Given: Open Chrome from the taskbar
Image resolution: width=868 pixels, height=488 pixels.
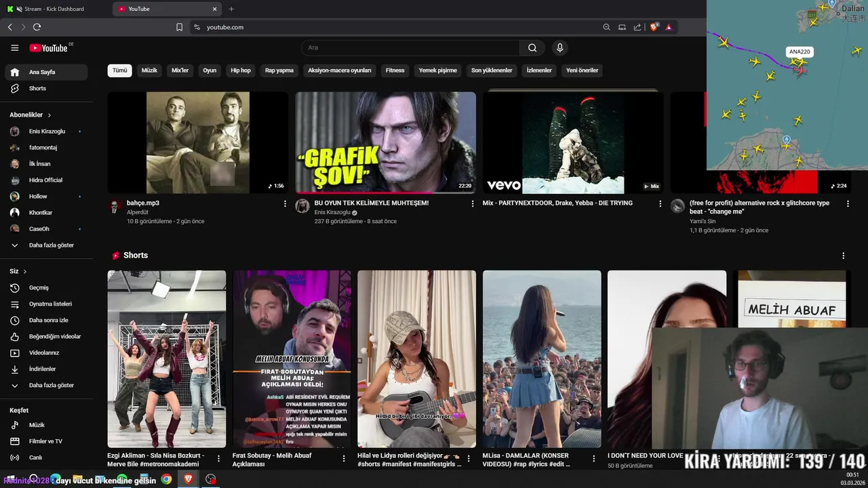Looking at the screenshot, I should 166,479.
